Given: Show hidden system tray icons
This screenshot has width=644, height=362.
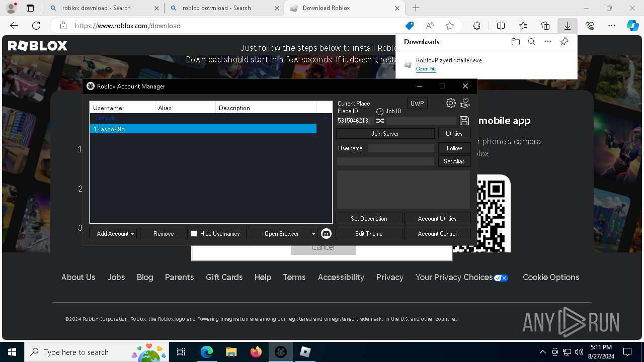Looking at the screenshot, I should [x=542, y=352].
